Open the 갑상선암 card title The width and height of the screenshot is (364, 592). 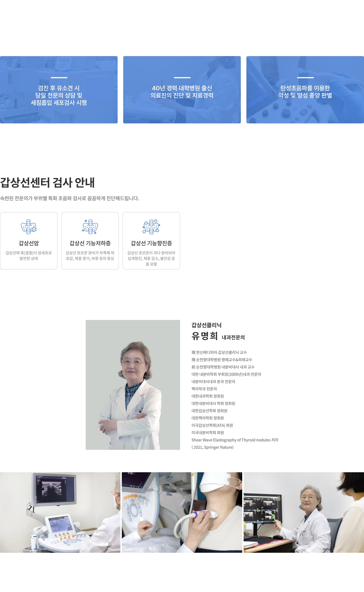coord(29,243)
